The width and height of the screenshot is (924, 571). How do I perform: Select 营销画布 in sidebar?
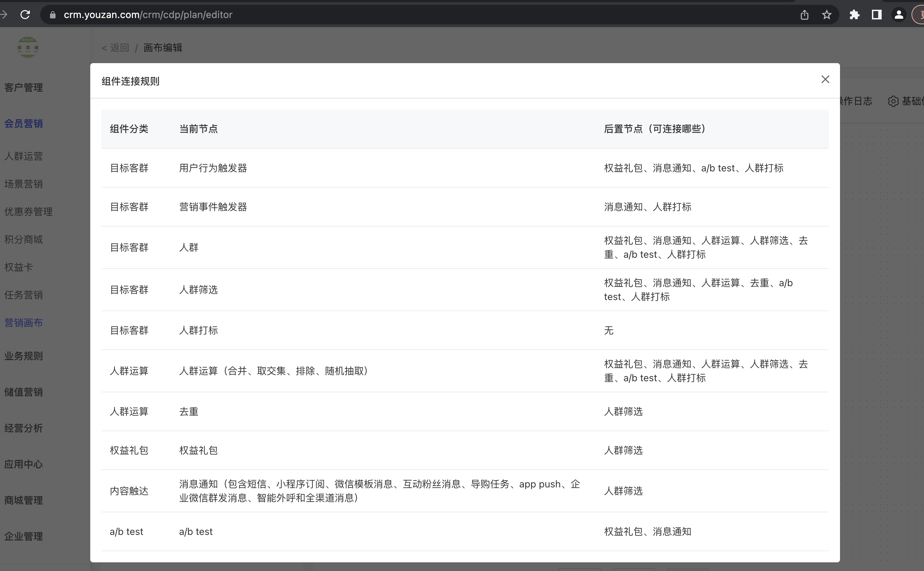click(x=23, y=323)
